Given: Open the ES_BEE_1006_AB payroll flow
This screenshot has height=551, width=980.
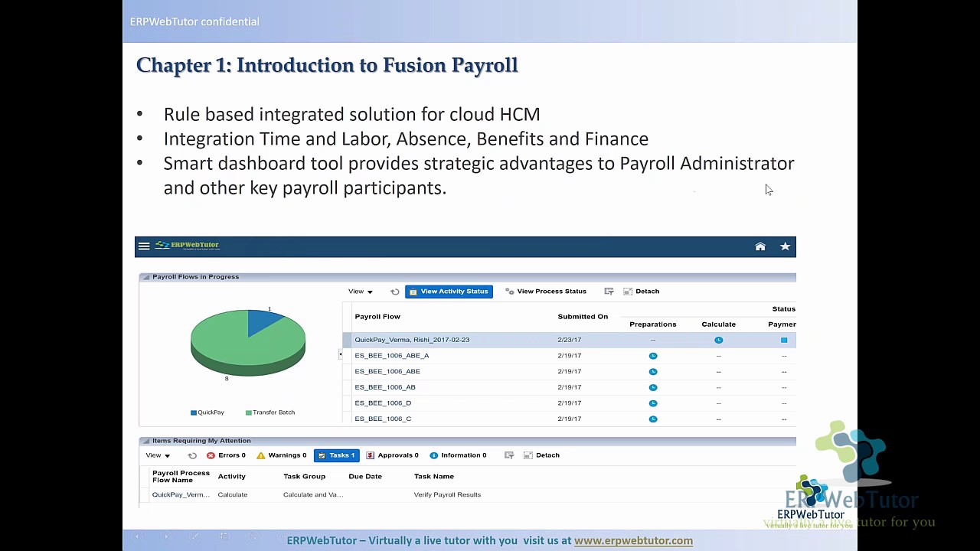Looking at the screenshot, I should [385, 387].
